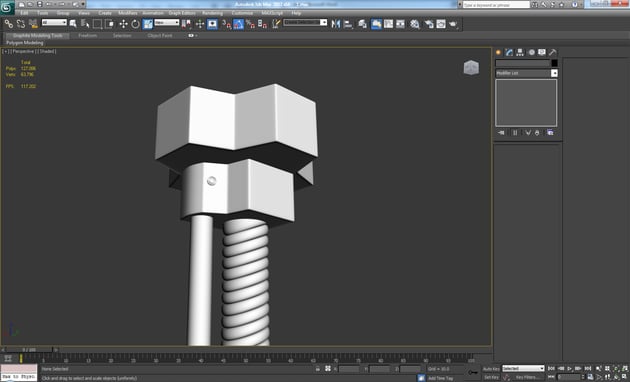Click the Key Filters button

[x=526, y=377]
